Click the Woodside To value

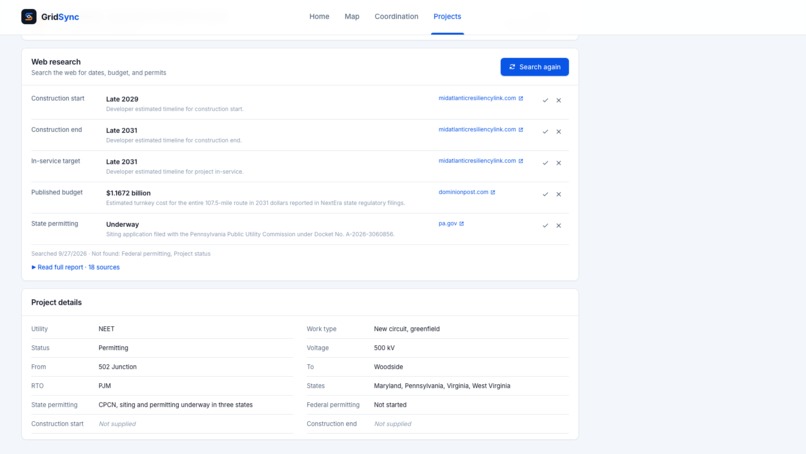388,367
